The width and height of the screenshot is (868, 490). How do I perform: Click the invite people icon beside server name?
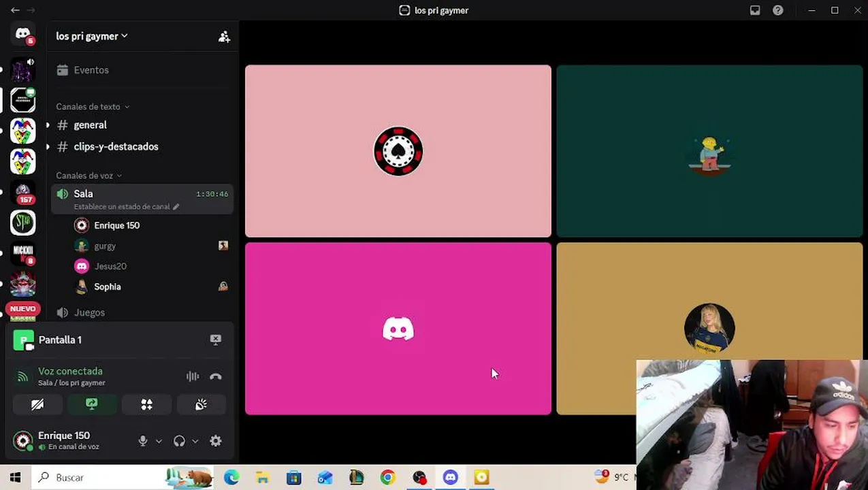[224, 37]
